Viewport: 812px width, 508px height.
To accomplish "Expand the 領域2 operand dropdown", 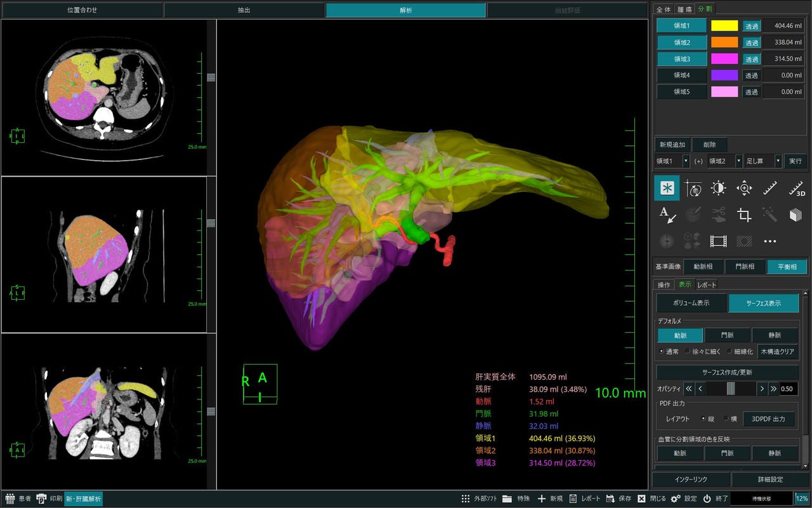I will pyautogui.click(x=724, y=161).
